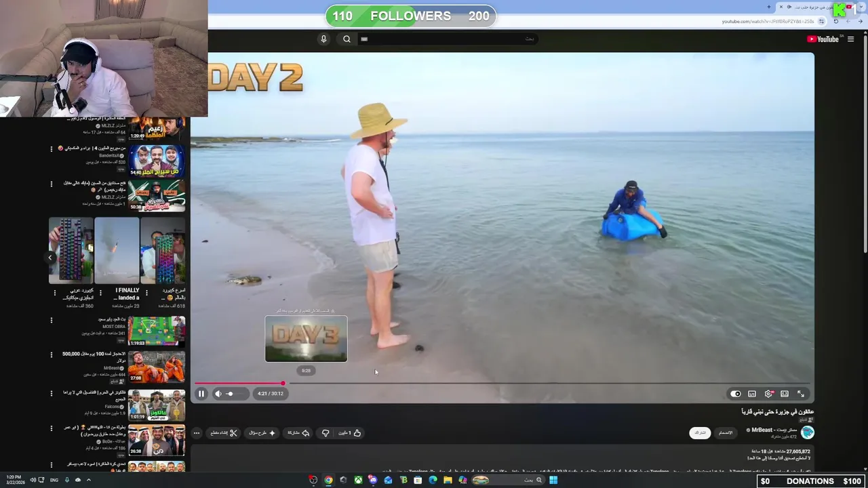Mute the video via speaker icon

tap(218, 394)
